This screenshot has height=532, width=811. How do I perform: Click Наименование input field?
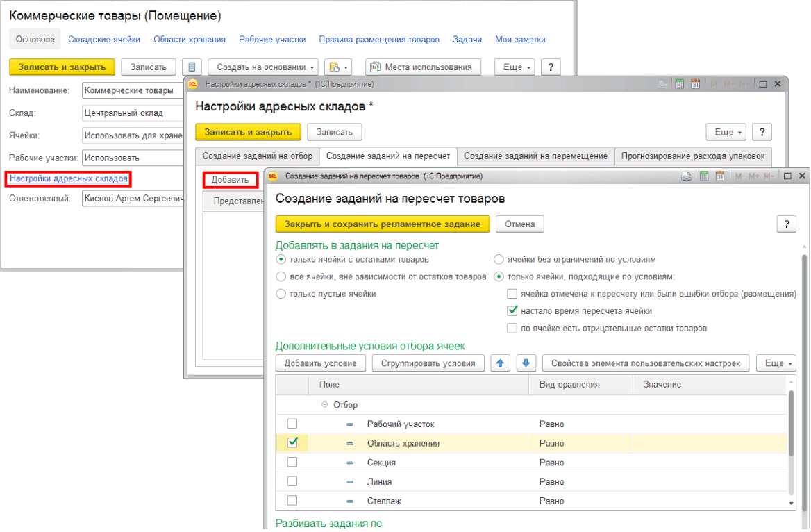pos(132,90)
